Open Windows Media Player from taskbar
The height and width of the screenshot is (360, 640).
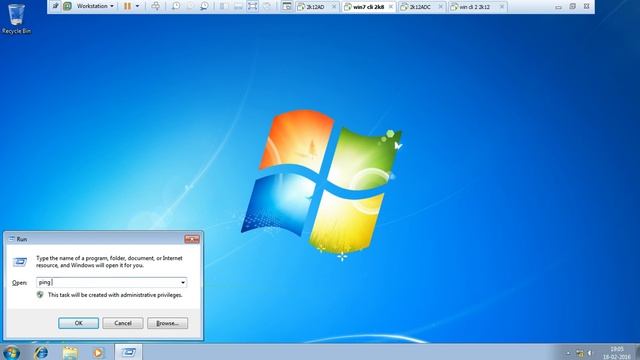coord(98,352)
